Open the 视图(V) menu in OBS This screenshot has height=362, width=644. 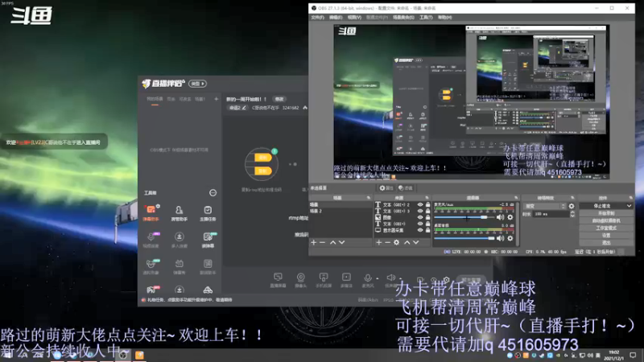354,17
